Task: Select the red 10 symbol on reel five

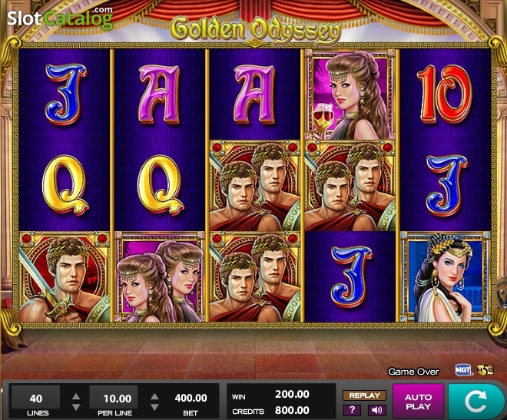Action: 445,94
